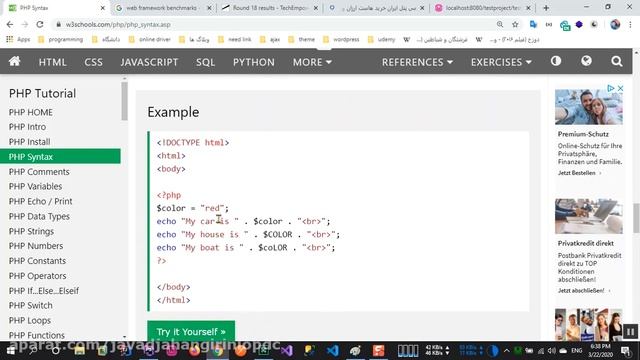Image resolution: width=640 pixels, height=360 pixels.
Task: Open the zoom magnifier icon in address bar
Action: [500, 24]
